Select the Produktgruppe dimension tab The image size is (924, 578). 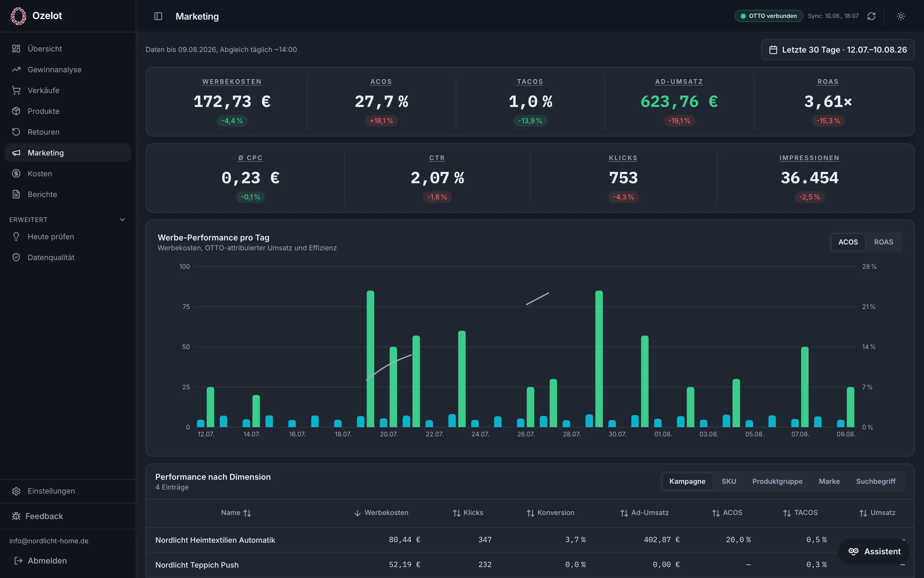click(777, 481)
